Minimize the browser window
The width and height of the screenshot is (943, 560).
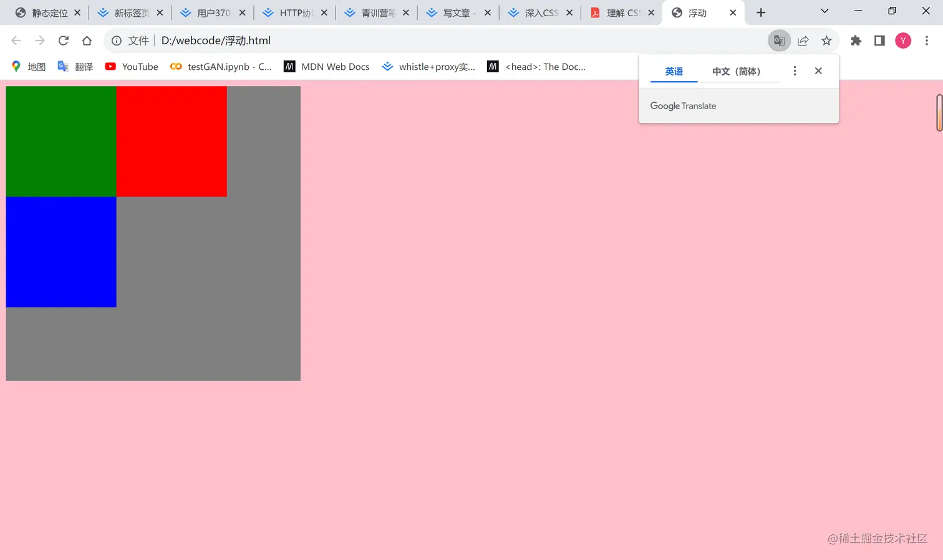(858, 11)
